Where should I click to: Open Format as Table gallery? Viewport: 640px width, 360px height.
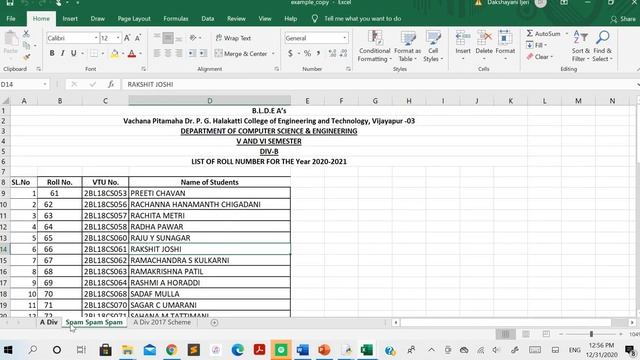[x=407, y=46]
